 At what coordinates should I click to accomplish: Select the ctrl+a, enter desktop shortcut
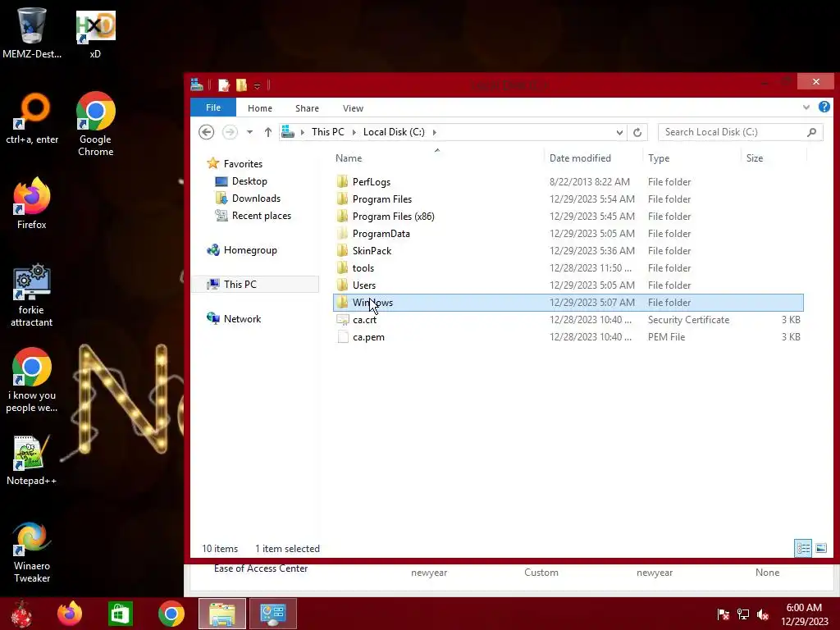tap(32, 119)
